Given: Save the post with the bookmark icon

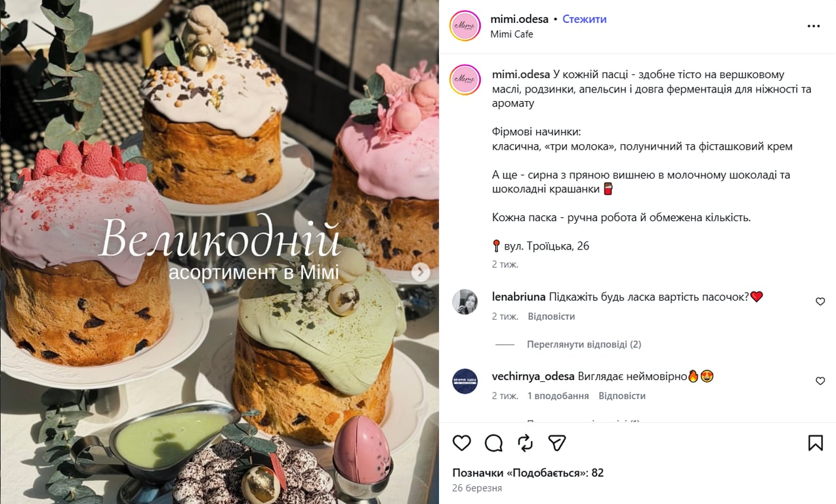Looking at the screenshot, I should click(815, 443).
